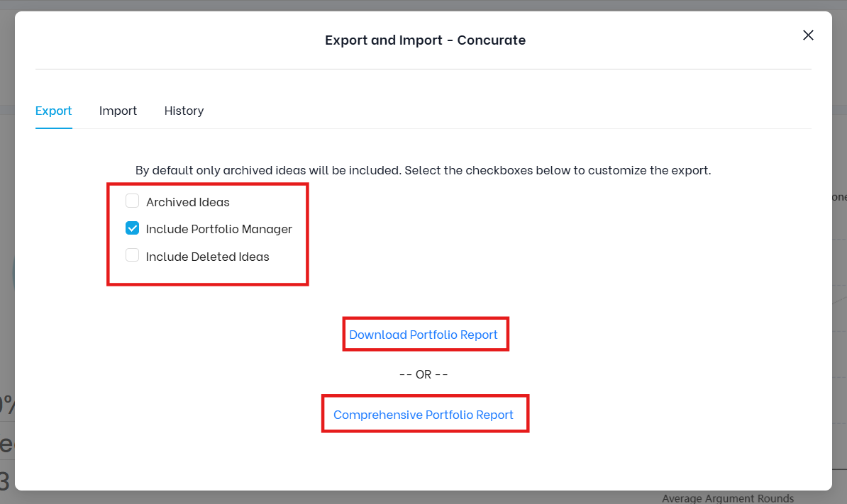Image resolution: width=847 pixels, height=504 pixels.
Task: Click the Download Portfolio Report link
Action: (x=423, y=335)
